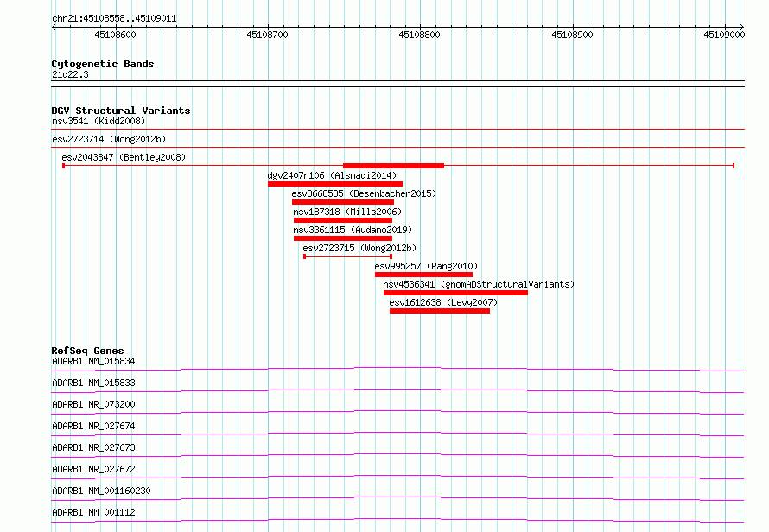This screenshot has width=769, height=532.
Task: Click the ADARB1|NM_001112 gene label
Action: pyautogui.click(x=93, y=512)
